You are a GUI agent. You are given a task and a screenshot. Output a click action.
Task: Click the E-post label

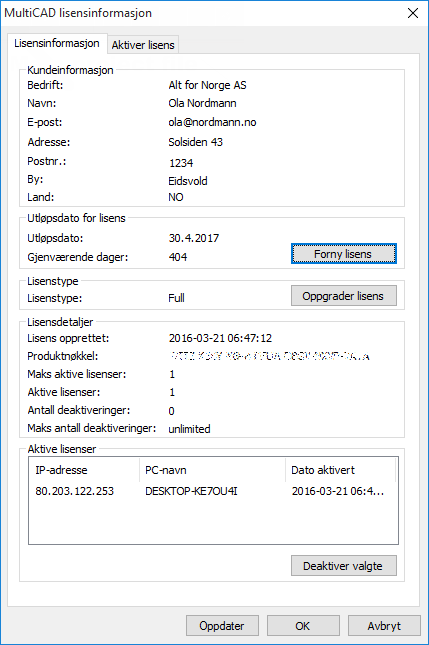coord(45,122)
